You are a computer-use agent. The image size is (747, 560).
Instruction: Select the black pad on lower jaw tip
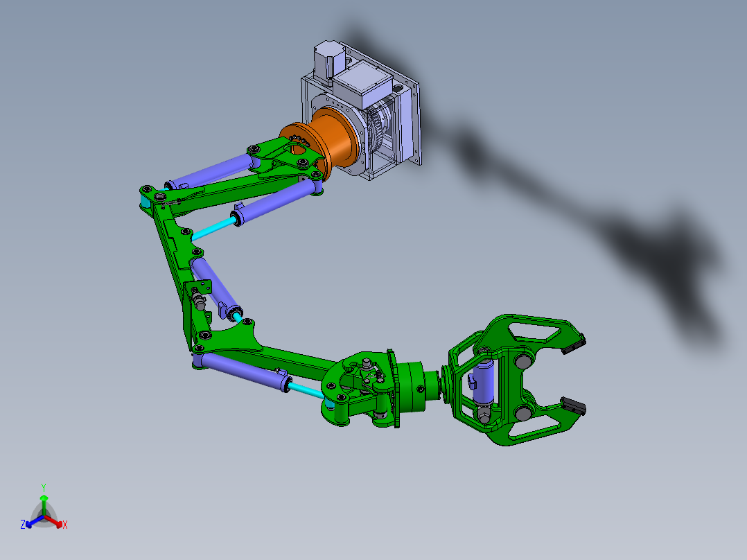[573, 406]
